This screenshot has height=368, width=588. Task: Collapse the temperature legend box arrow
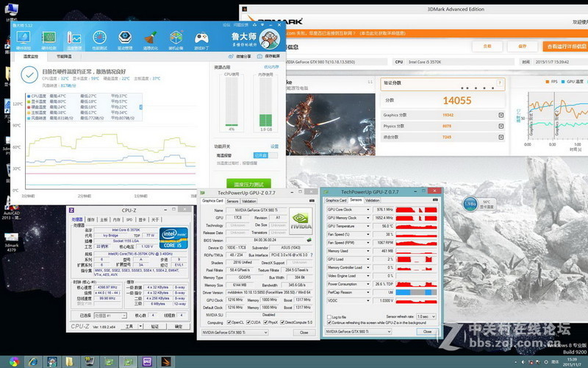tap(141, 107)
